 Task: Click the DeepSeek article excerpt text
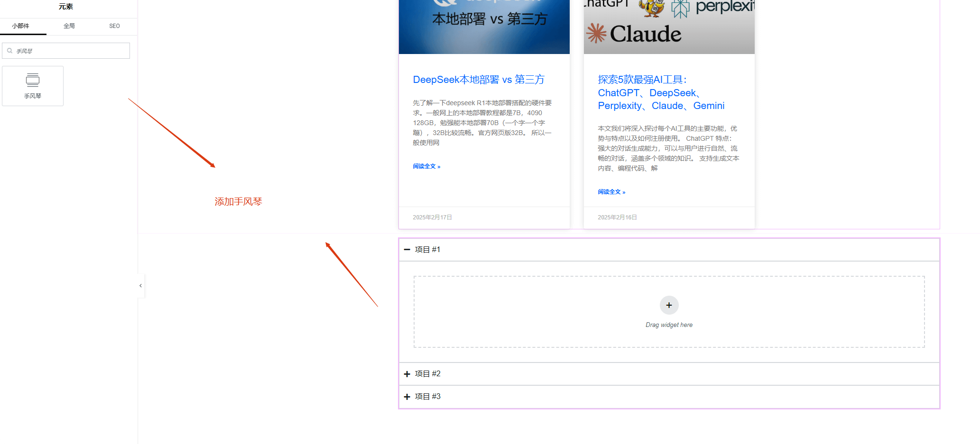tap(482, 123)
